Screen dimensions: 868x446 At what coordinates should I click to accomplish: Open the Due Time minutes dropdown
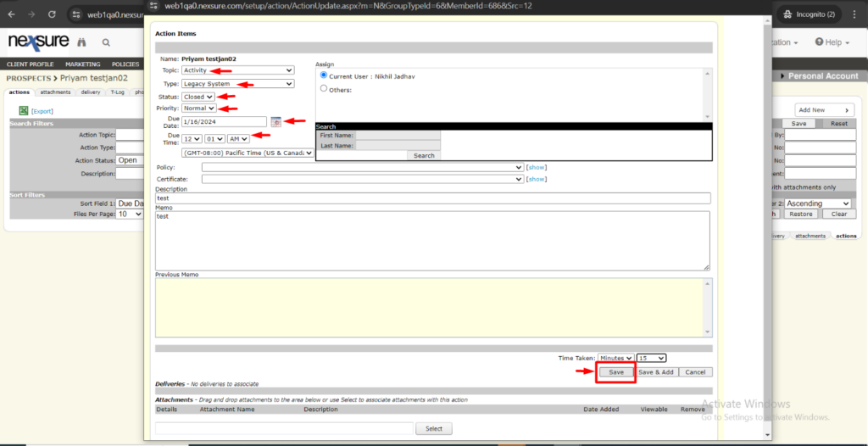click(x=214, y=139)
